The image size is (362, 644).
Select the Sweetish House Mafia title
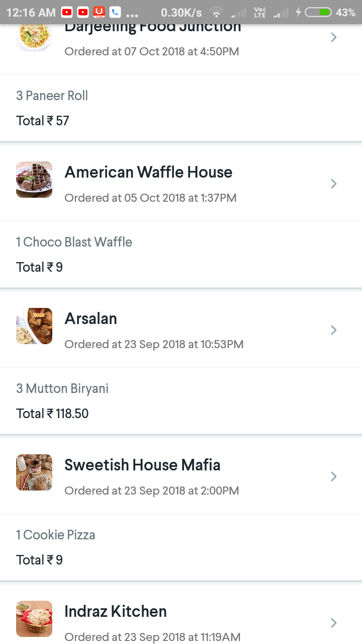tap(142, 465)
